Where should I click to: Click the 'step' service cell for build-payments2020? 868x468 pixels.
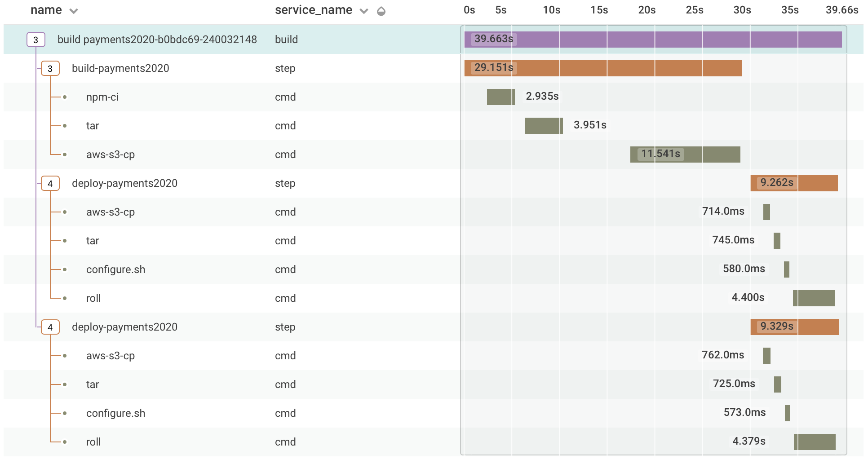pyautogui.click(x=285, y=69)
